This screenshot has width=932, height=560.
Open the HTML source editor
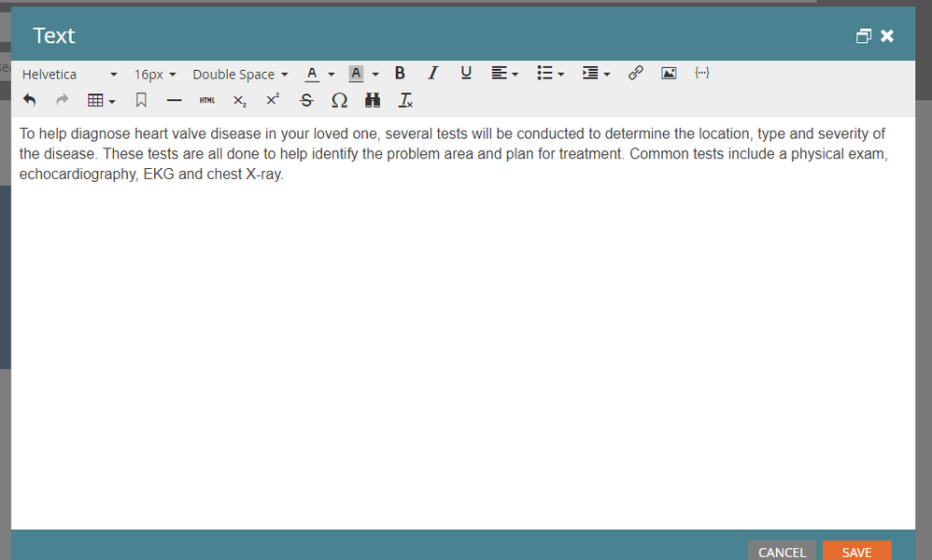coord(206,101)
